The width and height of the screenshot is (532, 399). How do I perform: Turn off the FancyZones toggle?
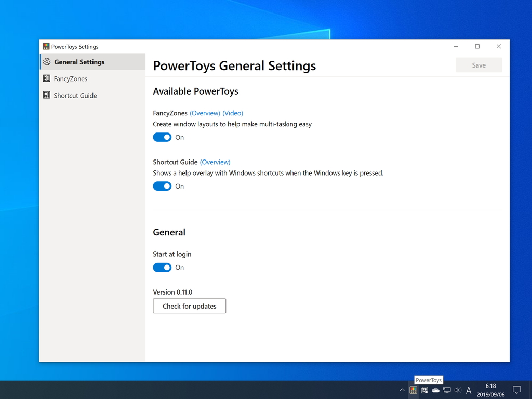pyautogui.click(x=162, y=137)
